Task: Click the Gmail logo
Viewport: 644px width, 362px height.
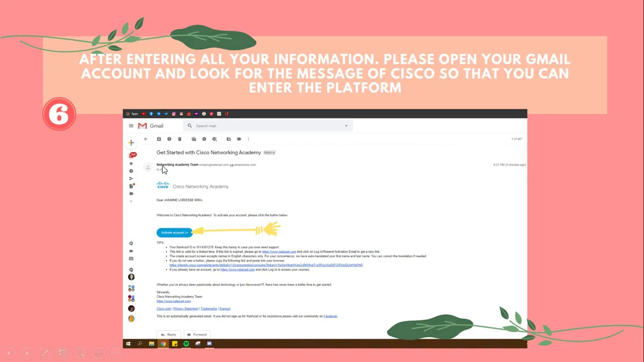Action: click(x=150, y=126)
